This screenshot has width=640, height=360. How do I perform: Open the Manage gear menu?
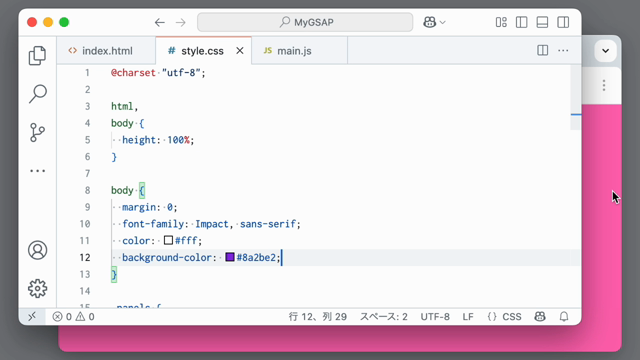coord(37,289)
